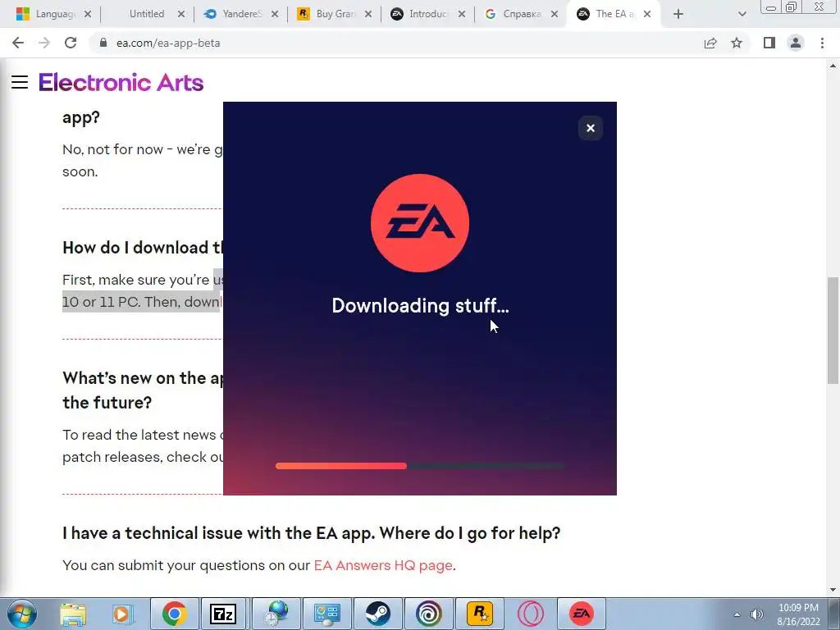Click the 'Downloading stuff...' text
This screenshot has width=840, height=630.
(420, 306)
